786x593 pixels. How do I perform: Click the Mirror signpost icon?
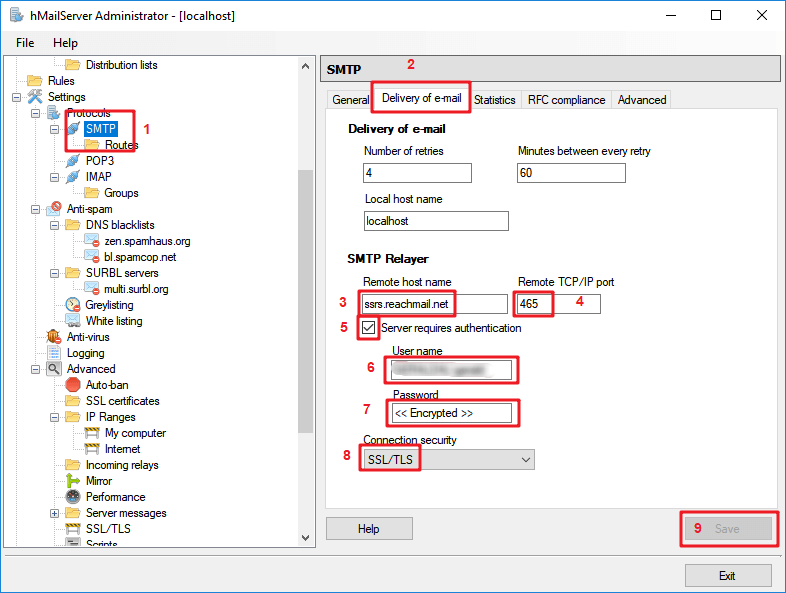click(x=73, y=481)
